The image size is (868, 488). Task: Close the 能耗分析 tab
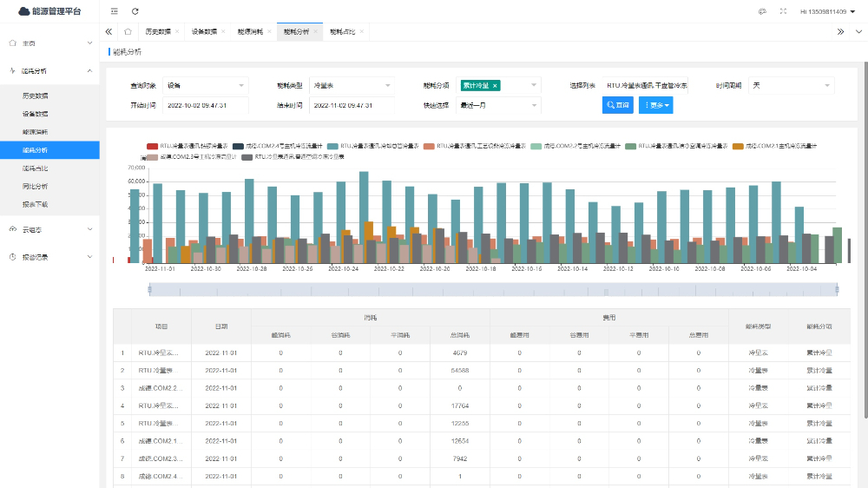point(316,31)
